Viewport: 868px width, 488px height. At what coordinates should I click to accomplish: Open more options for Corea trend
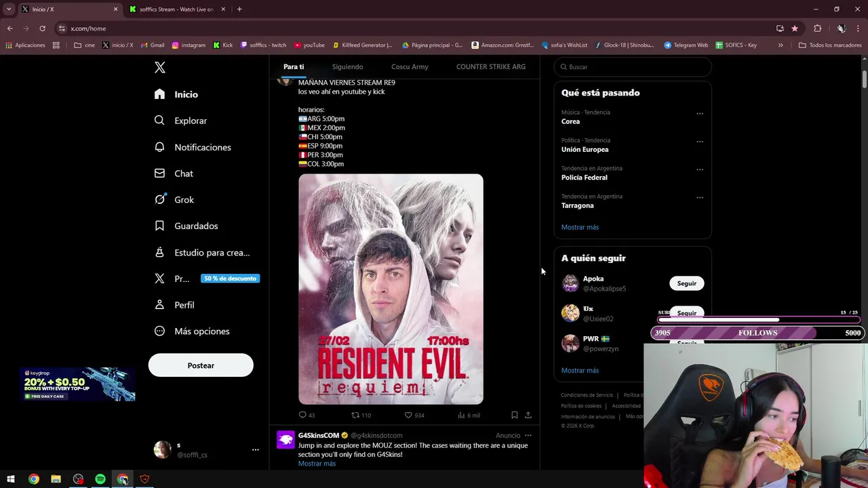pyautogui.click(x=700, y=113)
